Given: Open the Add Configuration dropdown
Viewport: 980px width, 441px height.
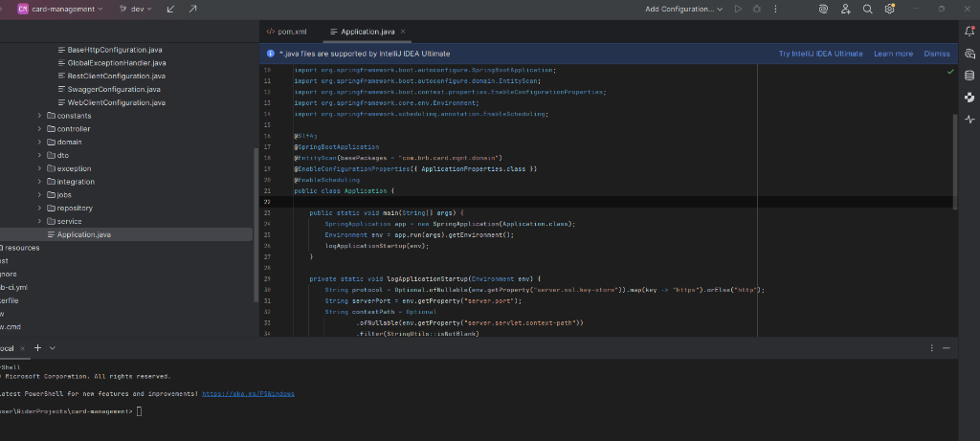Looking at the screenshot, I should pos(684,9).
